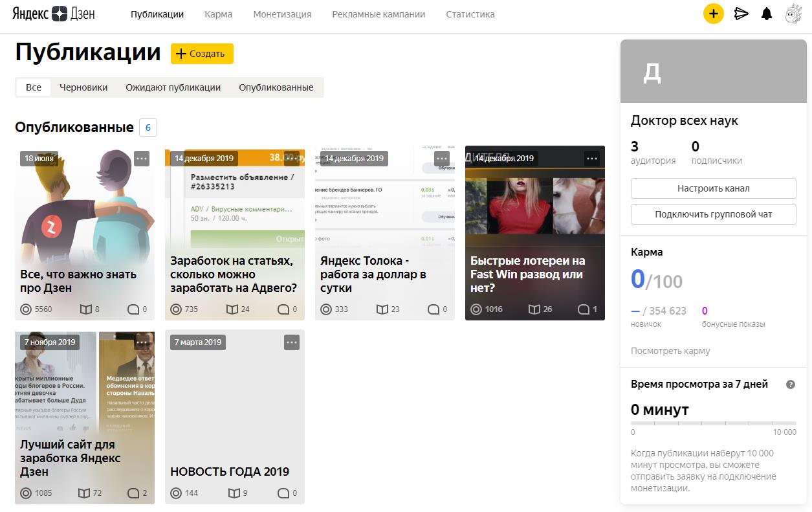Open Карма in top navigation
This screenshot has height=512, width=812.
pos(219,14)
